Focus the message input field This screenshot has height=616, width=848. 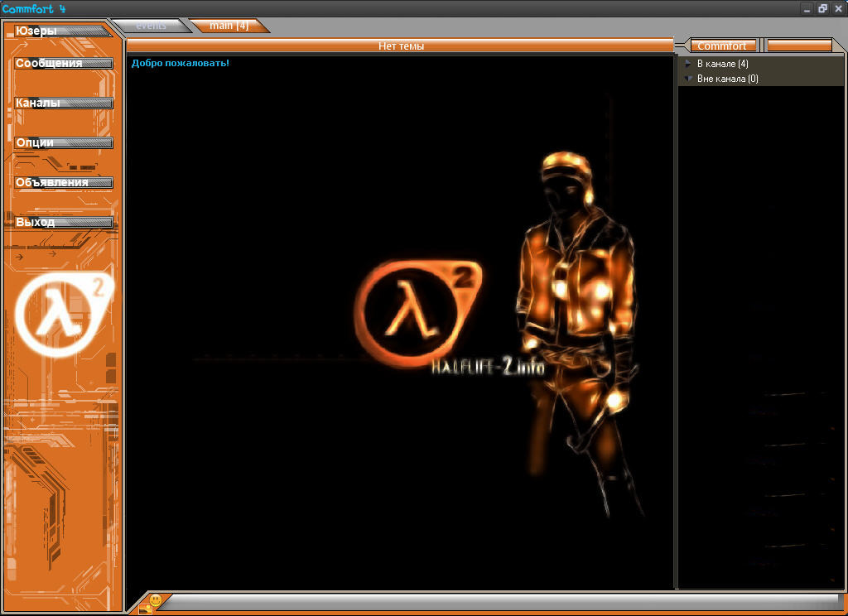(500, 601)
